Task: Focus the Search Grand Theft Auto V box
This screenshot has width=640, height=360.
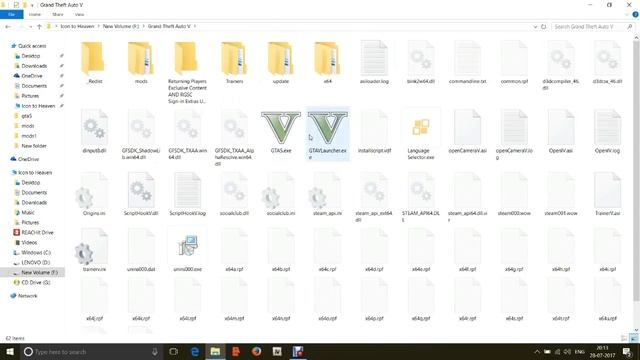Action: click(x=593, y=27)
